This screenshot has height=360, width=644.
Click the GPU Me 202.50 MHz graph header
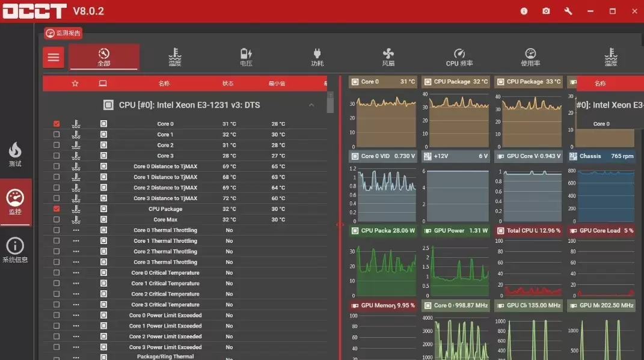(x=601, y=305)
